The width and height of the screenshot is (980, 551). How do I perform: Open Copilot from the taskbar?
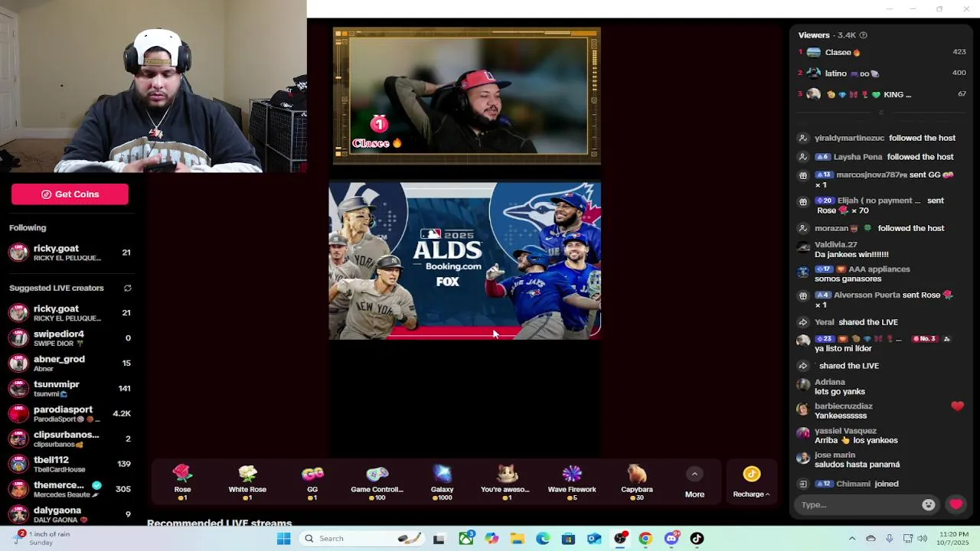tap(492, 539)
